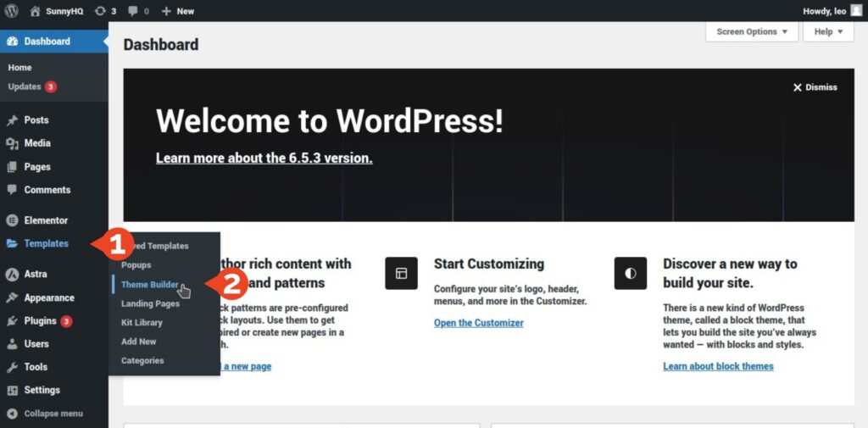Viewport: 868px width, 428px height.
Task: Click Learn more about the 6.5.3 version
Action: [264, 158]
